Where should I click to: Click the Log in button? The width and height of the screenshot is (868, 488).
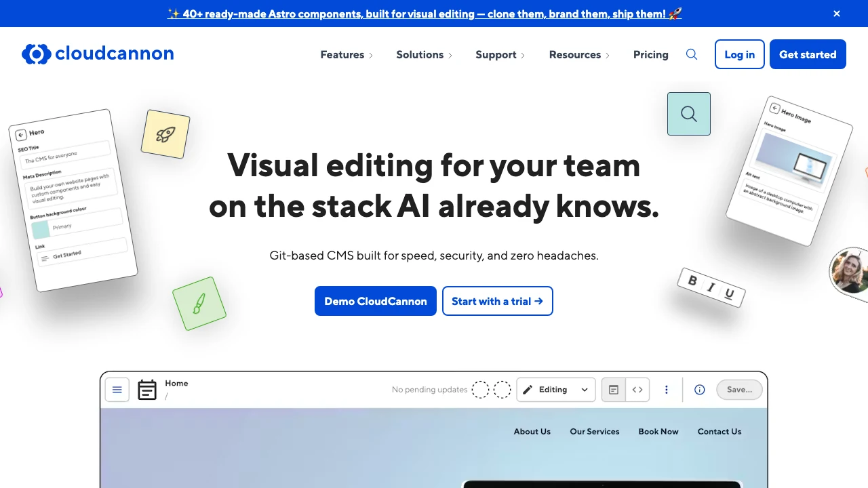click(740, 54)
